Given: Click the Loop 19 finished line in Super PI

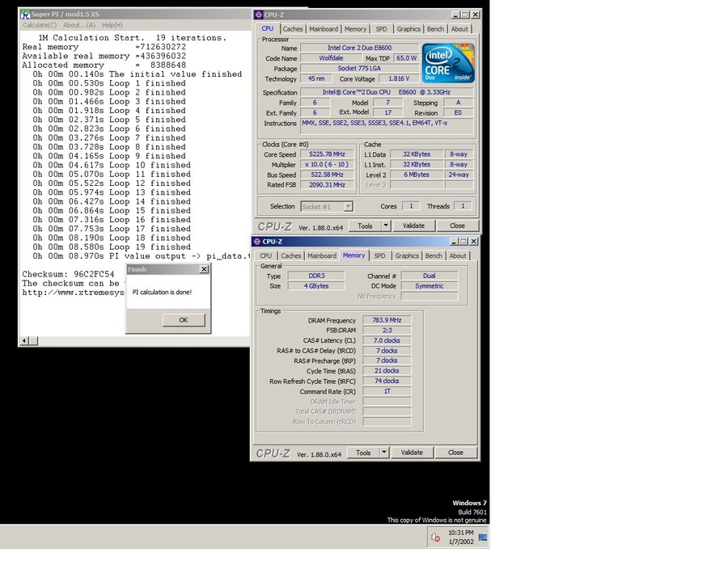Looking at the screenshot, I should [x=112, y=247].
